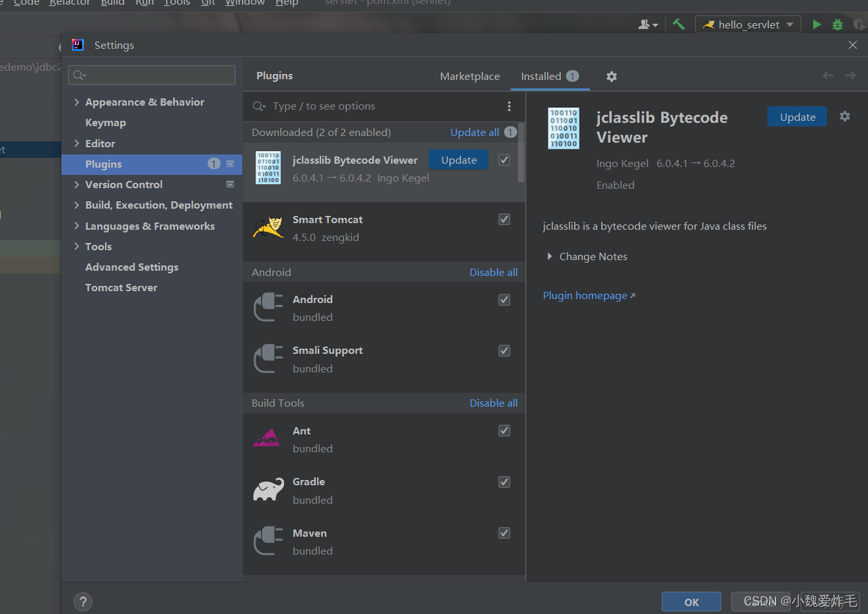Click three-dot options in plugin search bar

pos(509,106)
